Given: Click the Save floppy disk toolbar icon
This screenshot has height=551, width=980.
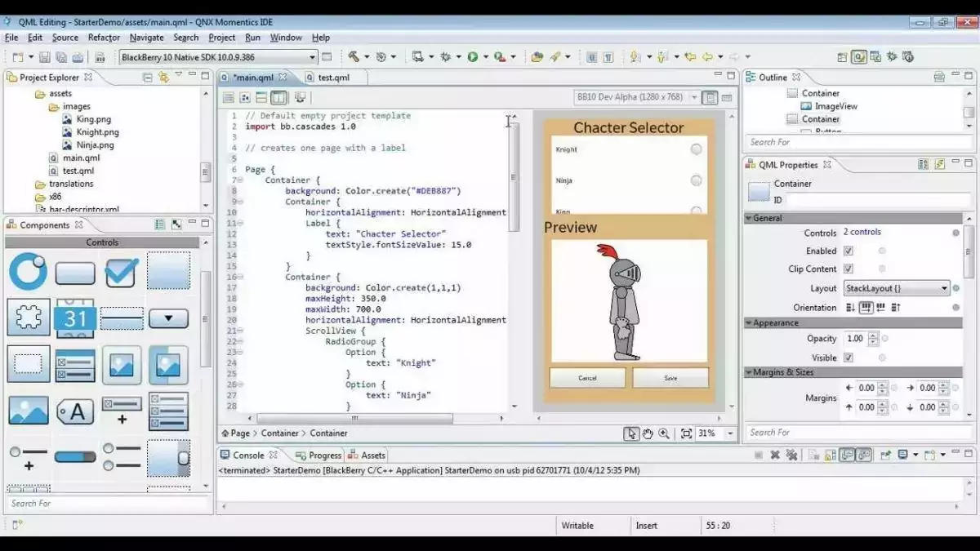Looking at the screenshot, I should (x=45, y=57).
